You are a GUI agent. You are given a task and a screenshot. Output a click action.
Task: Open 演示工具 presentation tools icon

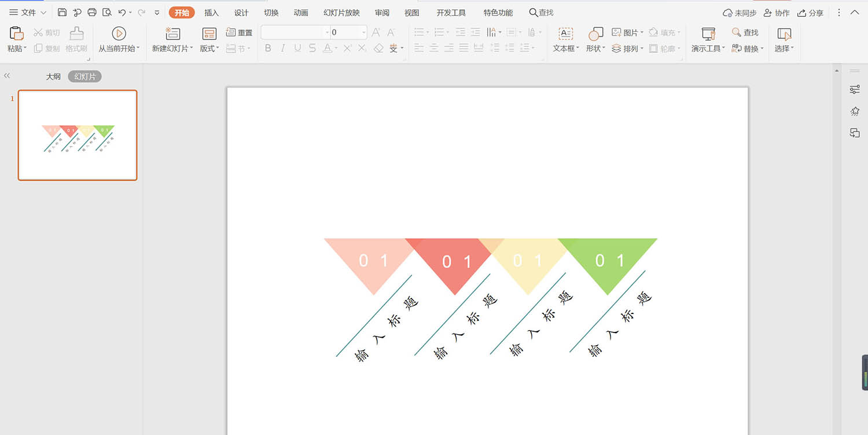coord(708,34)
